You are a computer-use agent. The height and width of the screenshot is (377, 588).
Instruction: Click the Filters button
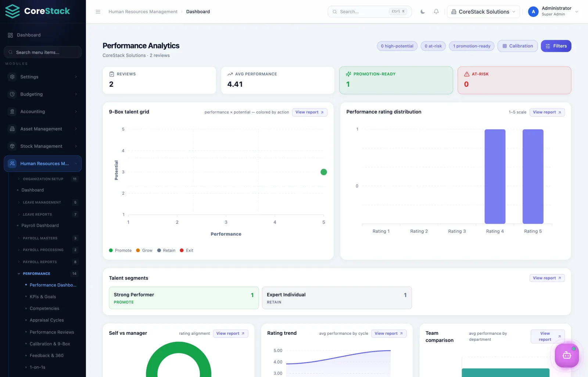(x=556, y=46)
